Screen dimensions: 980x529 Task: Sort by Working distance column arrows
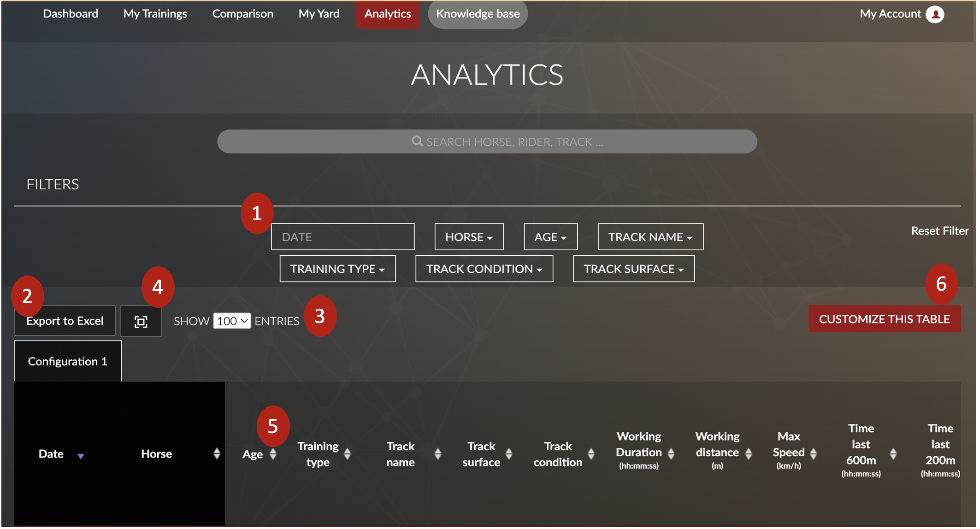coord(749,454)
